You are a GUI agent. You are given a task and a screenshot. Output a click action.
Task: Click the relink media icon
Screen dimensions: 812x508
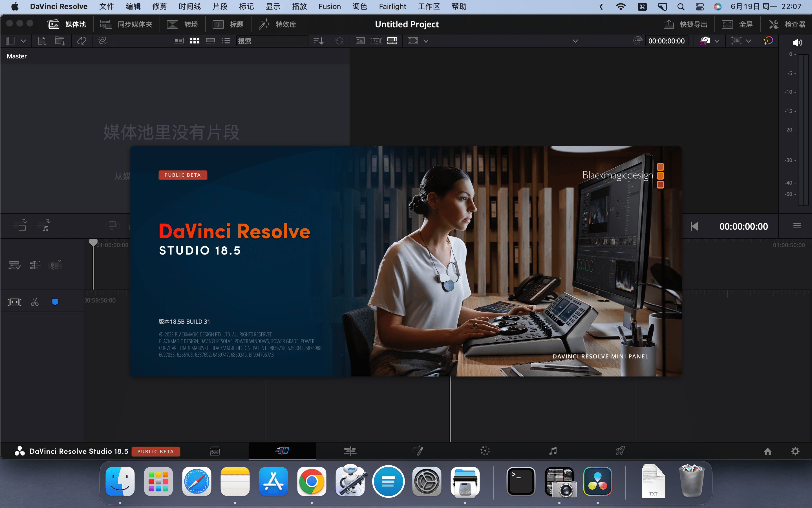(x=102, y=41)
